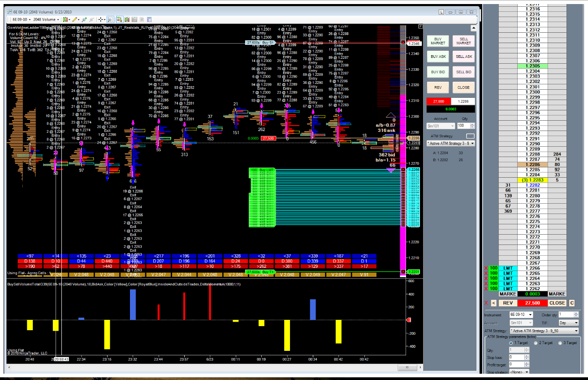The image size is (588, 380).
Task: Click the 100 Buy LMT order label on chart
Action: coord(262,170)
